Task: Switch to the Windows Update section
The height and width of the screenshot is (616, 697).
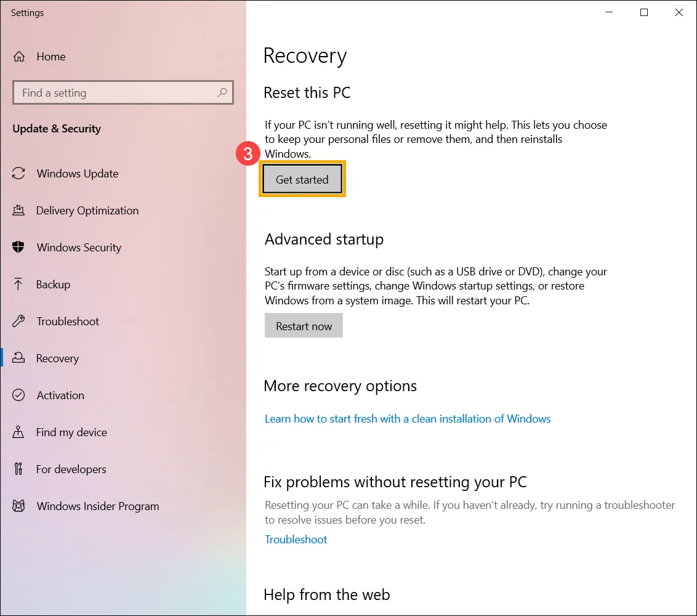Action: [78, 173]
